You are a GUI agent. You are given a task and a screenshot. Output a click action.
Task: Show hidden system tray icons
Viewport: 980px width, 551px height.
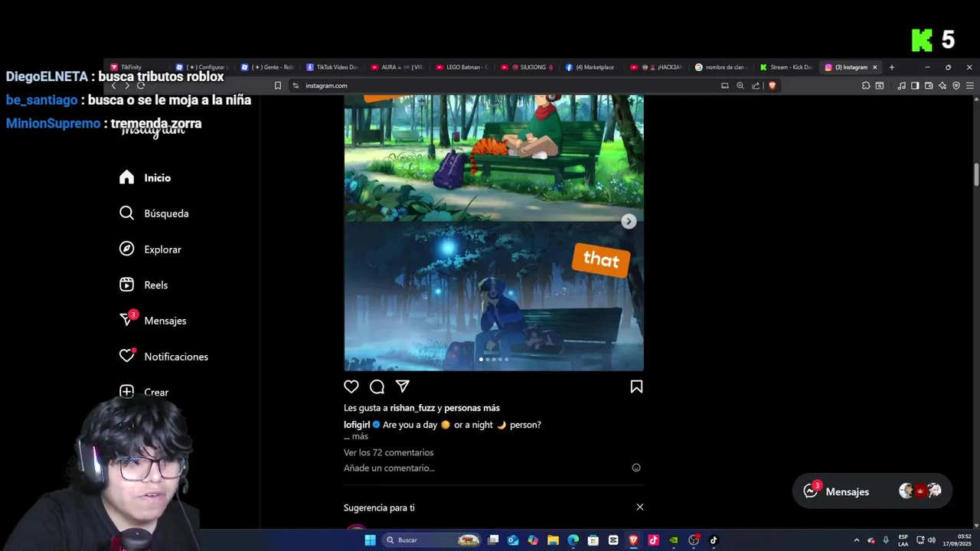[x=857, y=540]
